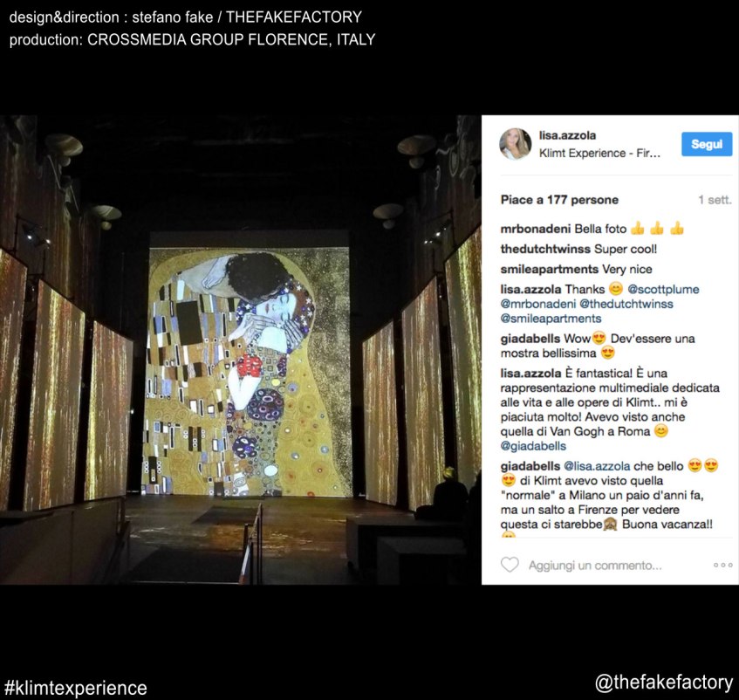Open the lisa.azzola username in the post header

click(567, 135)
